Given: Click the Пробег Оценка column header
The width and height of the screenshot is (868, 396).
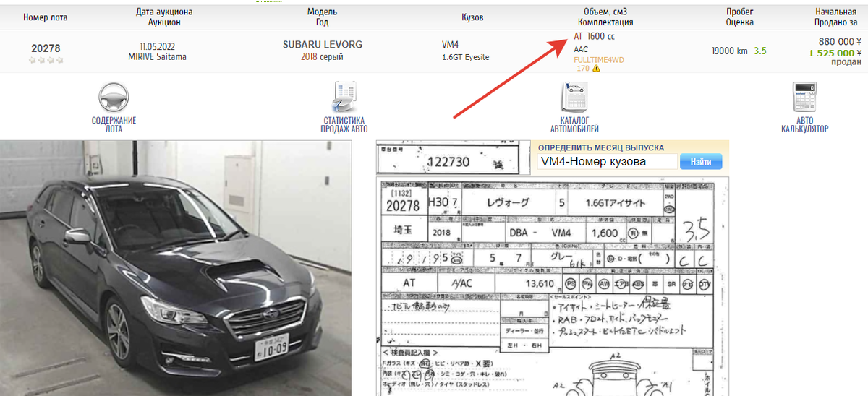Looking at the screenshot, I should pyautogui.click(x=739, y=17).
